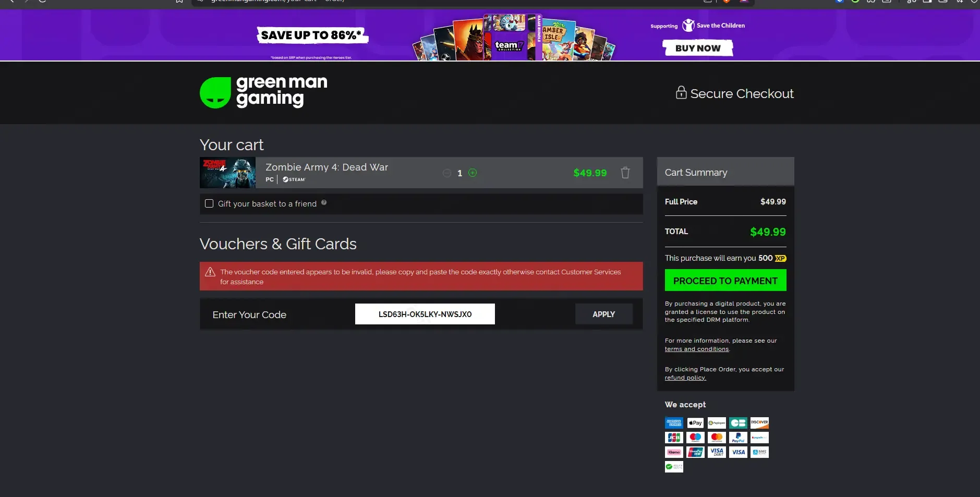Remove Zombie Army 4 with the trash icon
Viewport: 980px width, 497px height.
click(x=625, y=173)
